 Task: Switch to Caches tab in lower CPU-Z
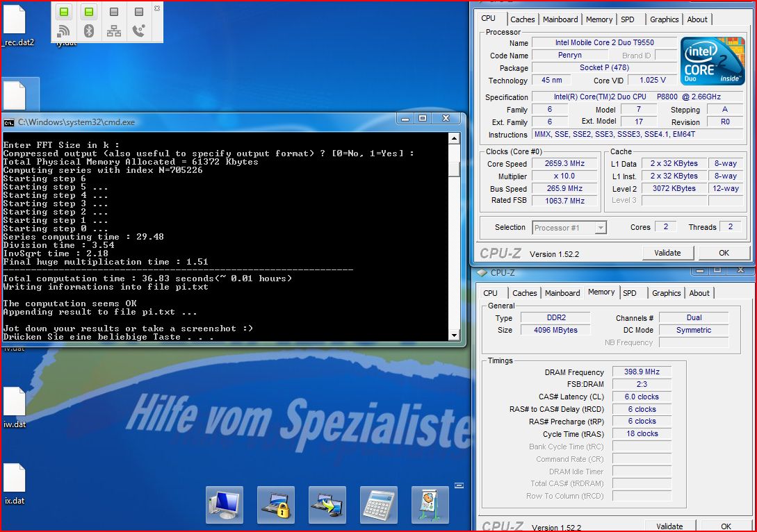(524, 293)
